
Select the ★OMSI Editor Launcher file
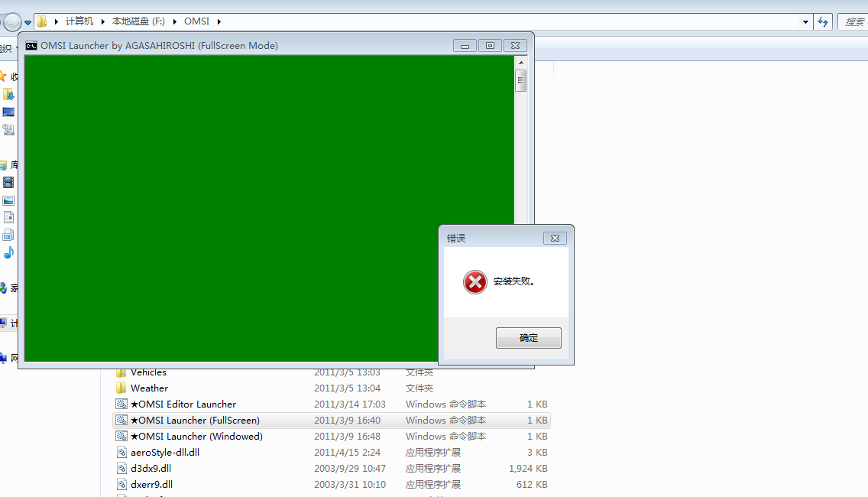183,404
